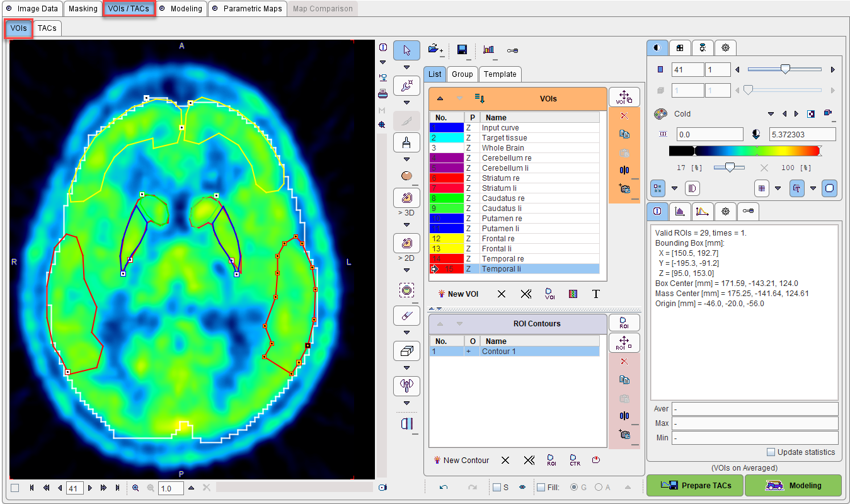This screenshot has width=850, height=504.
Task: Mirror VOI using orange panel flip icon
Action: click(624, 170)
